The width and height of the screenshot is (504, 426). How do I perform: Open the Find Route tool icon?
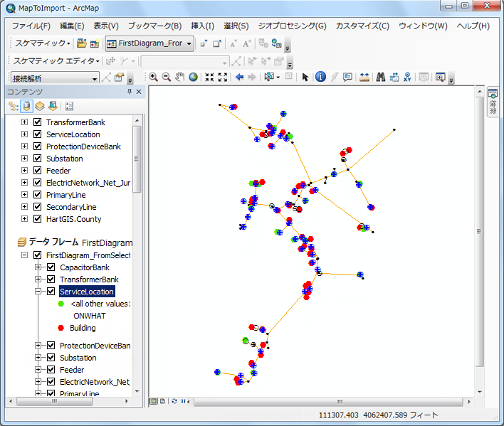coord(394,77)
